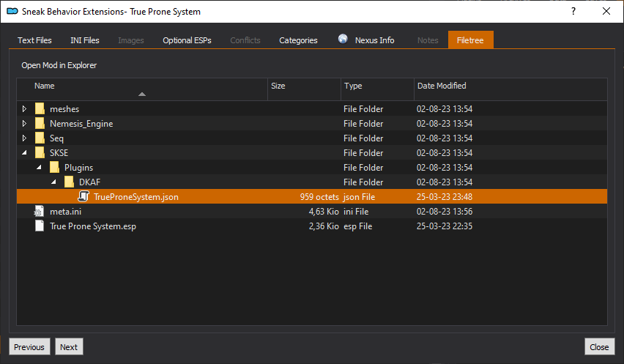
Task: Select the SKSE folder name
Action: coord(59,153)
